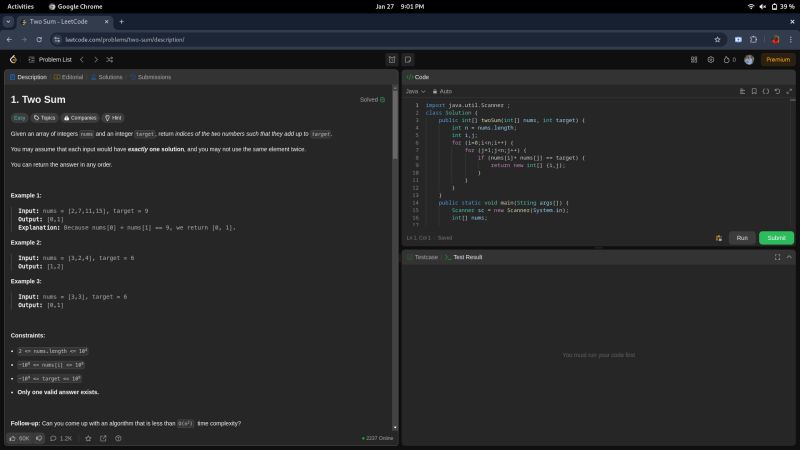The width and height of the screenshot is (800, 450).
Task: Open the clock and calendar menu
Action: click(x=399, y=7)
